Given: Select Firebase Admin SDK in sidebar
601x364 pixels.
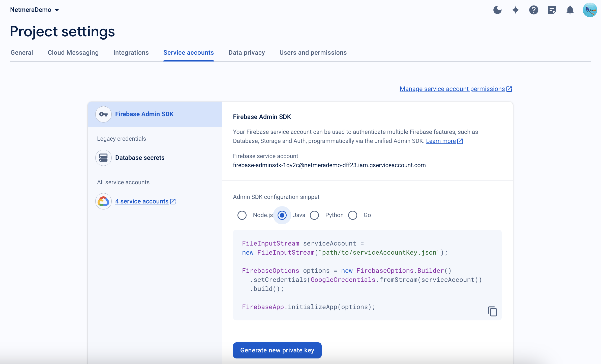Looking at the screenshot, I should point(155,114).
